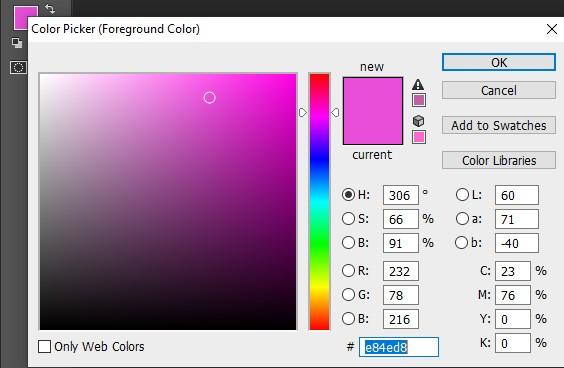Click the Cancel button
The width and height of the screenshot is (564, 368).
click(x=499, y=90)
